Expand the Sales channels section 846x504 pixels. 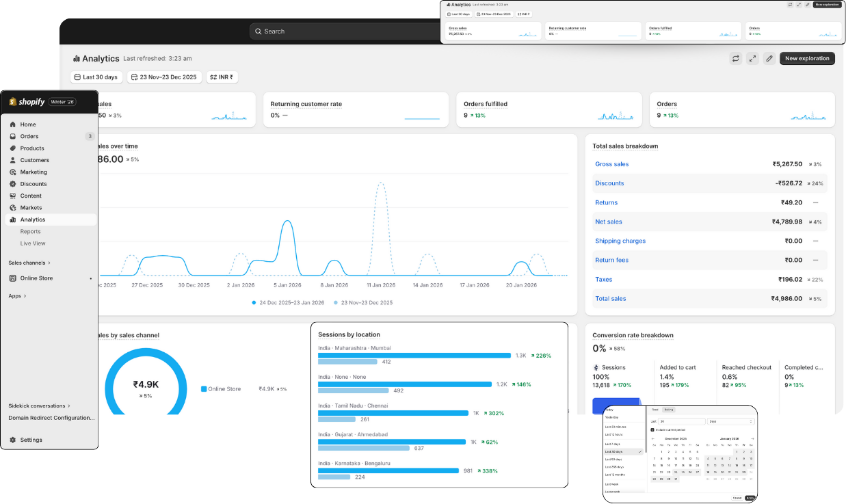coord(29,263)
